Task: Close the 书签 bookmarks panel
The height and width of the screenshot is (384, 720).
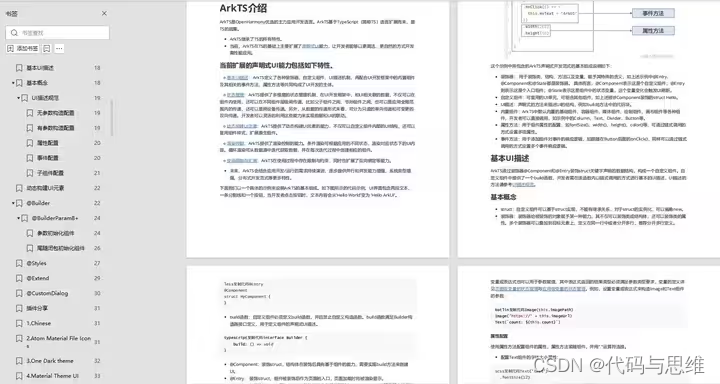Action: click(x=104, y=13)
